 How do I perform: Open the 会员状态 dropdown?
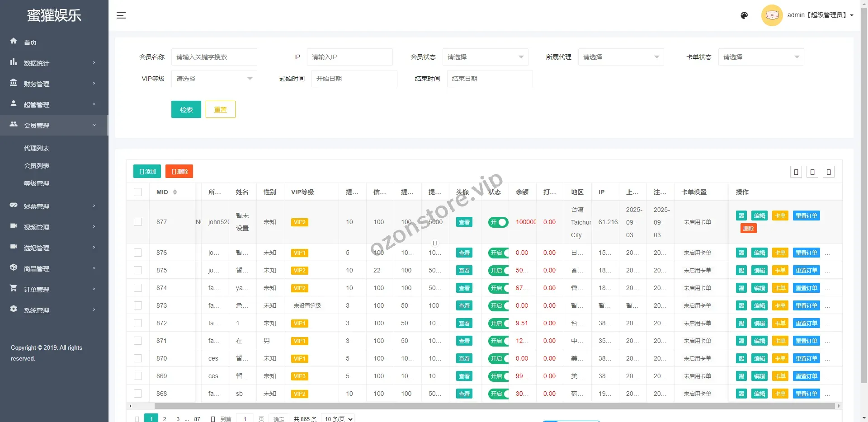coord(485,57)
